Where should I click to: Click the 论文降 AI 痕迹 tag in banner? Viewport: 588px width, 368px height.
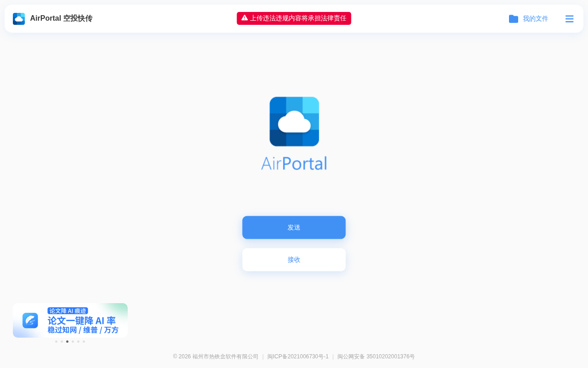(68, 311)
